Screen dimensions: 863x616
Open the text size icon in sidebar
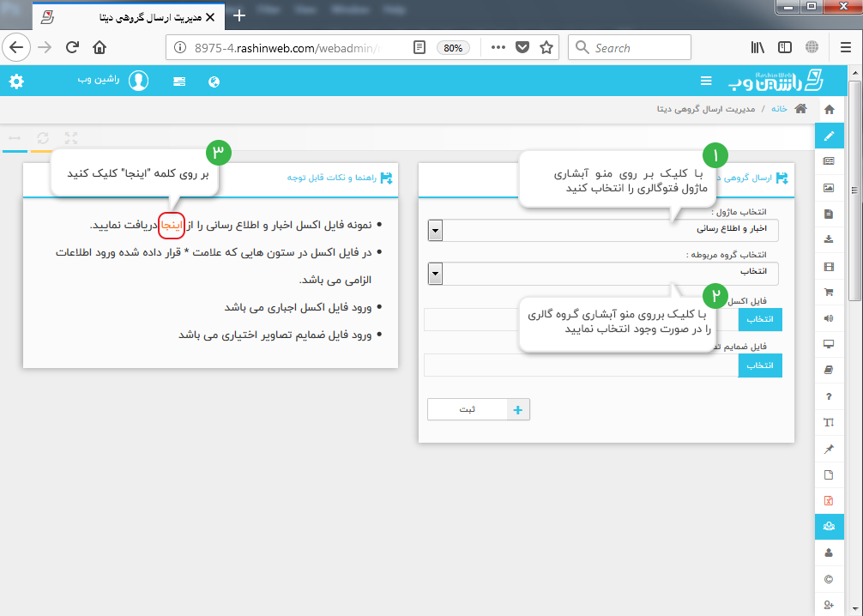click(x=829, y=422)
